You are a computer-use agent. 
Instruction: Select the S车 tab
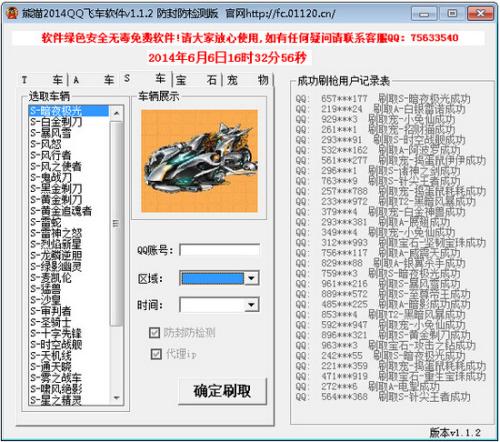click(x=145, y=79)
